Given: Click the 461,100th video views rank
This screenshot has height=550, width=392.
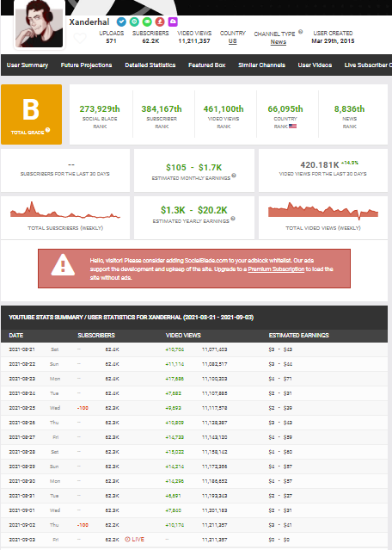Looking at the screenshot, I should [224, 109].
